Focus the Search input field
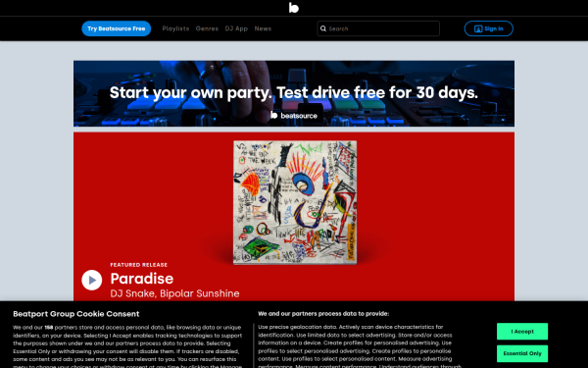 pos(378,28)
